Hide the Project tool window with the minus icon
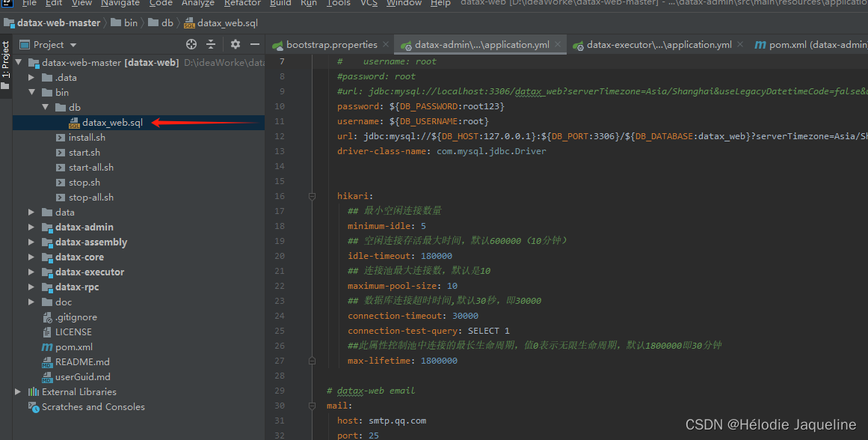Viewport: 868px width, 440px height. [255, 45]
